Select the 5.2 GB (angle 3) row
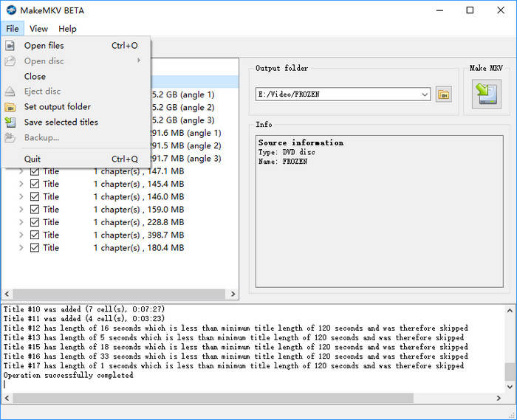517x420 pixels. point(194,120)
